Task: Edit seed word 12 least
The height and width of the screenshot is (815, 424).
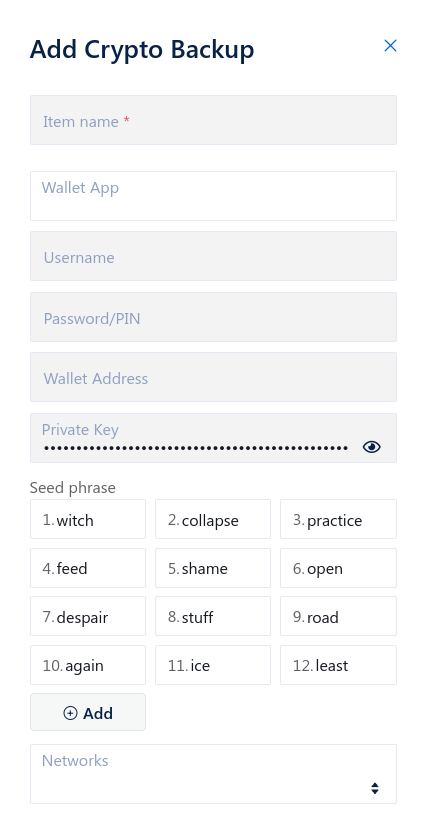Action: [x=338, y=665]
